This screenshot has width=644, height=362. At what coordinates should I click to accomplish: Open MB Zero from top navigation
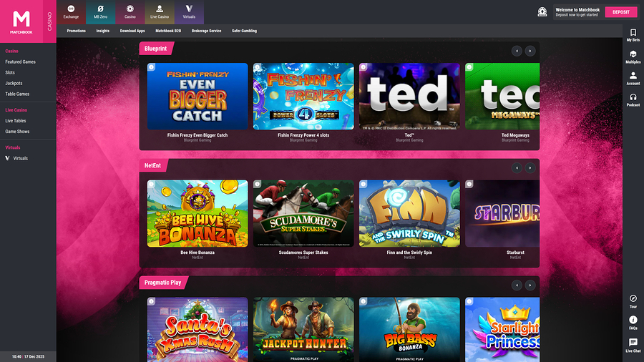(101, 12)
